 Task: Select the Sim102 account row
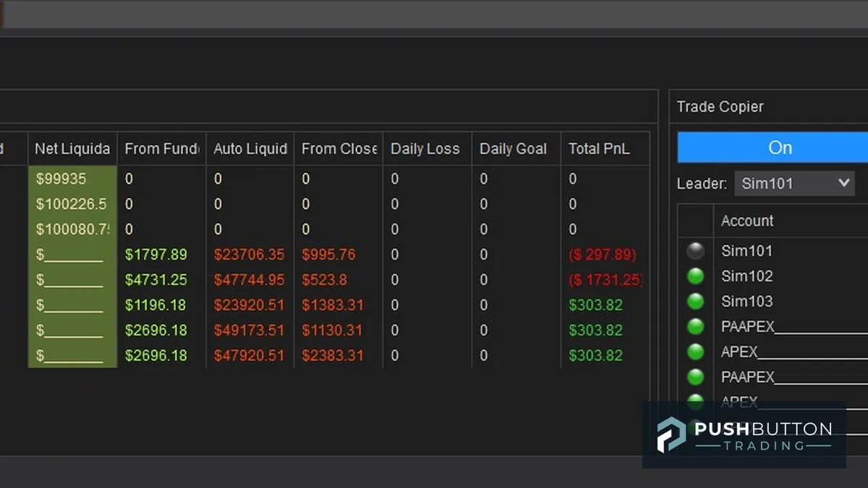[773, 276]
